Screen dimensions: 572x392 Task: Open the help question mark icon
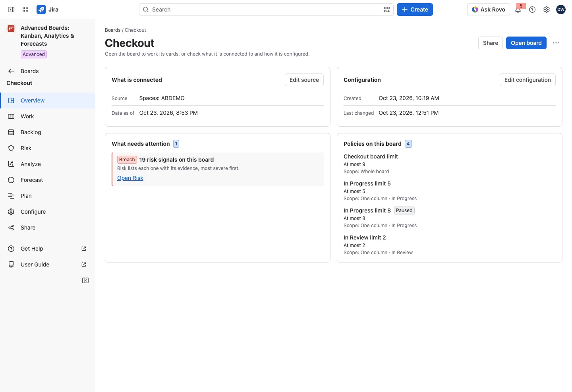[x=532, y=10]
